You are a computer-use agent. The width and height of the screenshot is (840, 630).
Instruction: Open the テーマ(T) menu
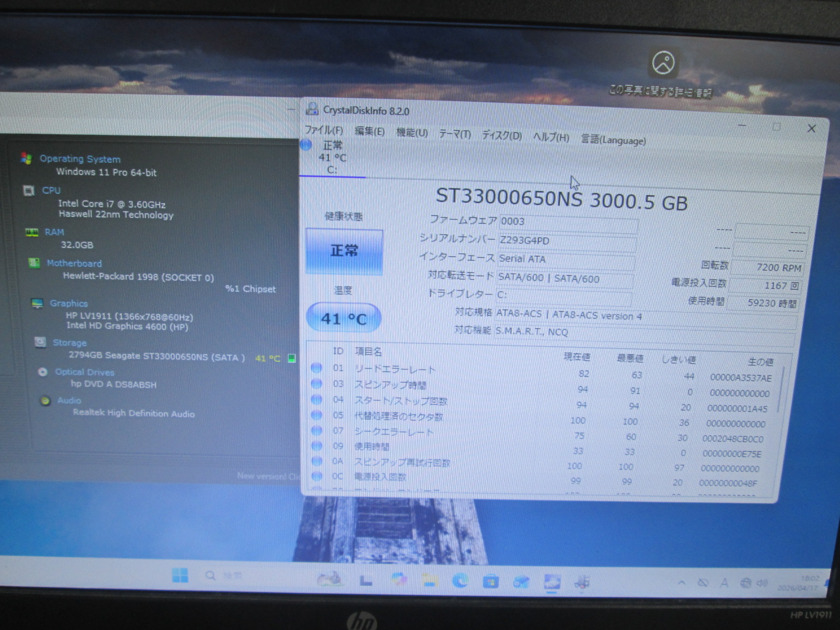pyautogui.click(x=455, y=134)
